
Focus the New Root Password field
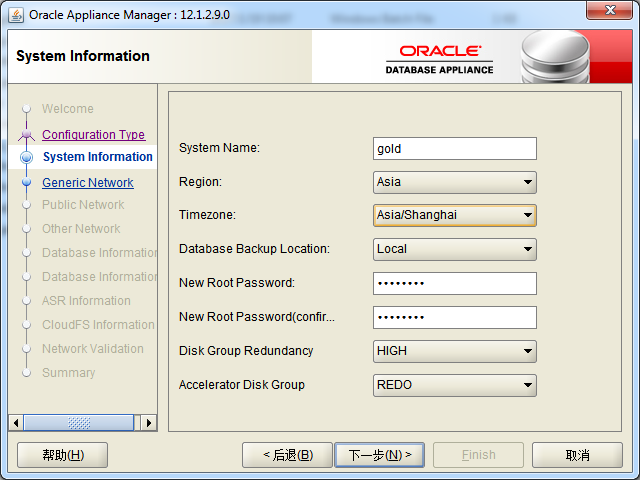tap(455, 283)
